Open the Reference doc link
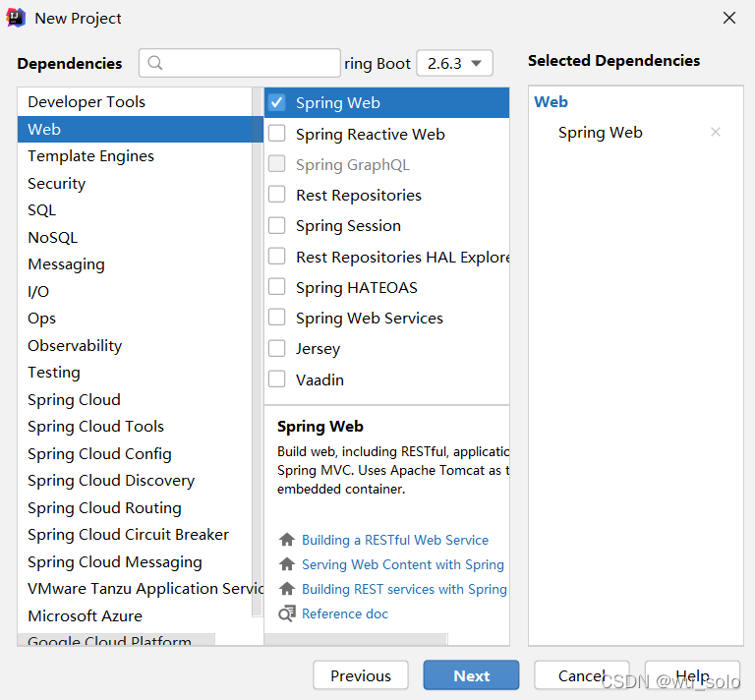The image size is (755, 700). point(345,613)
